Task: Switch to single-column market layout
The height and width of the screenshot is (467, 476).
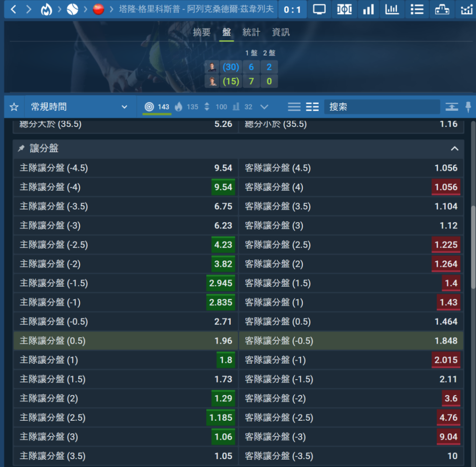Action: click(294, 107)
